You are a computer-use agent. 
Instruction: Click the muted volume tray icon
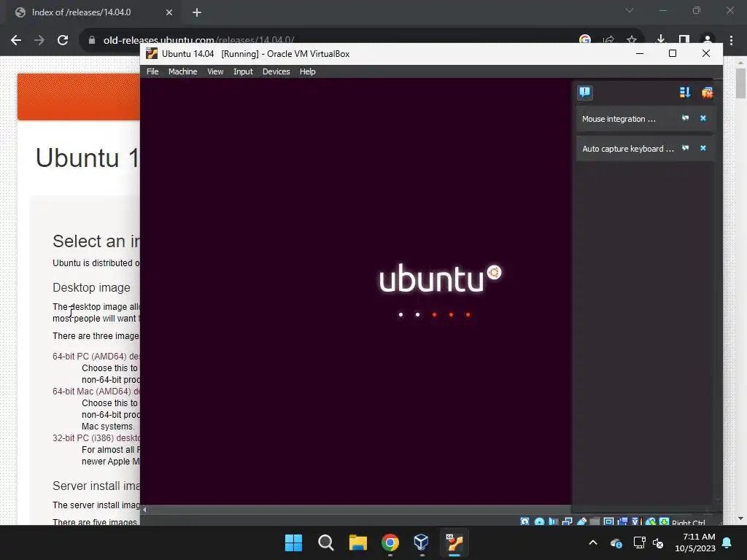(659, 542)
